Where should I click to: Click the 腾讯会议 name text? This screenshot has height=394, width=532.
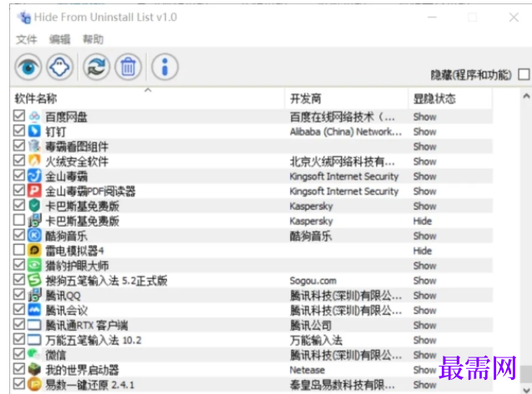coord(67,310)
